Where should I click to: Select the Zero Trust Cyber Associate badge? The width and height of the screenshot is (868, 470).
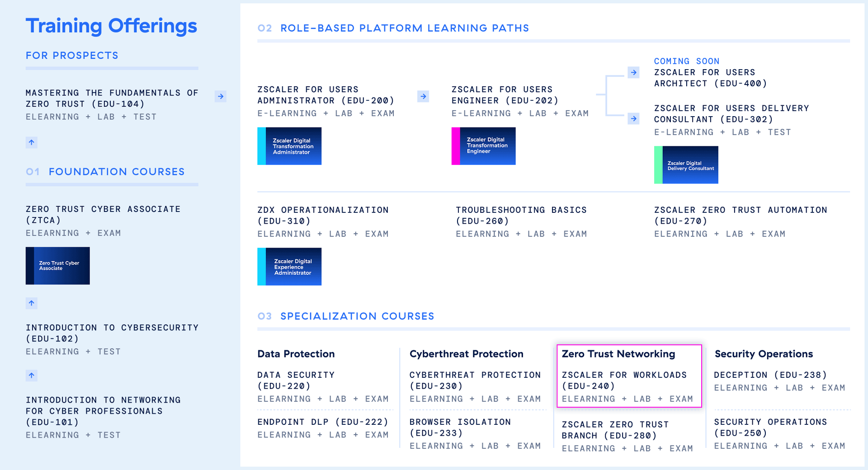pos(57,266)
